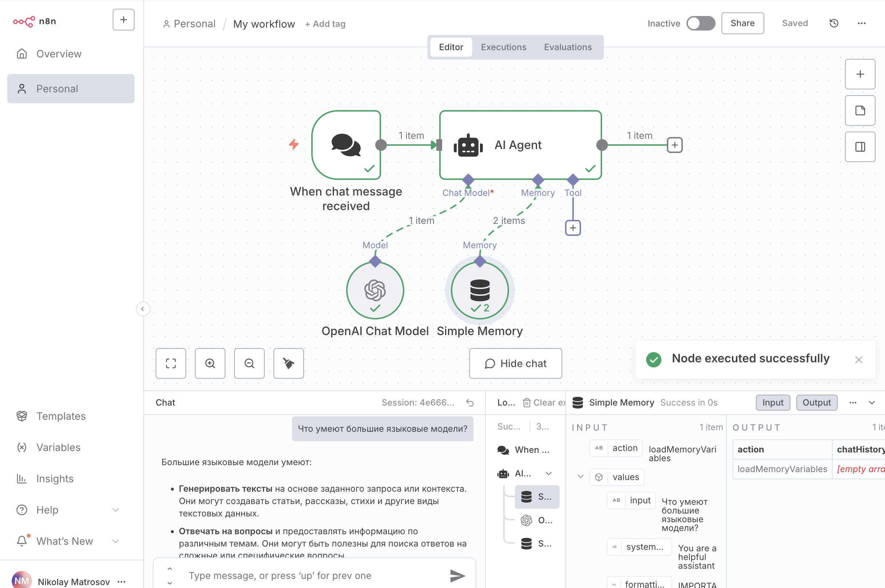Select the highlighted Simple Memory log entry
The height and width of the screenshot is (588, 885).
pos(537,497)
